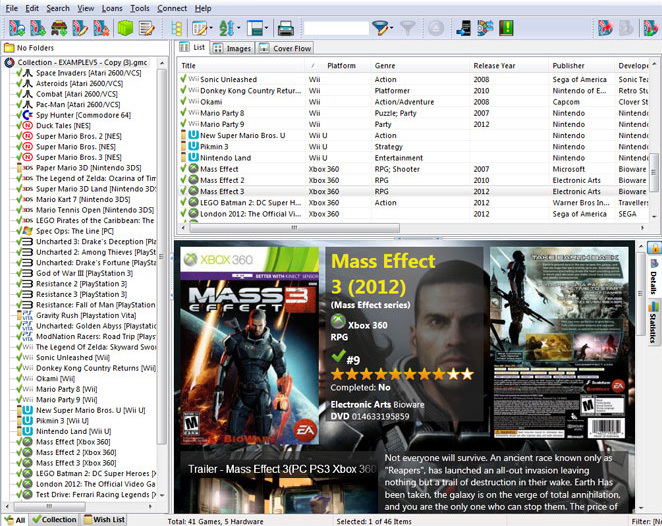The height and width of the screenshot is (526, 662).
Task: Select LEGO Batman 2 row in the list
Action: point(414,203)
